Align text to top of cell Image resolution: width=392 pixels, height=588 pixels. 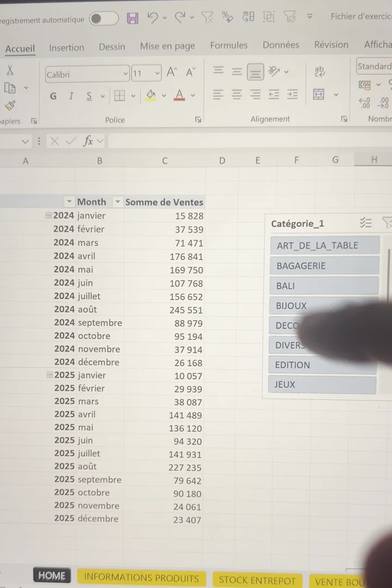point(218,70)
